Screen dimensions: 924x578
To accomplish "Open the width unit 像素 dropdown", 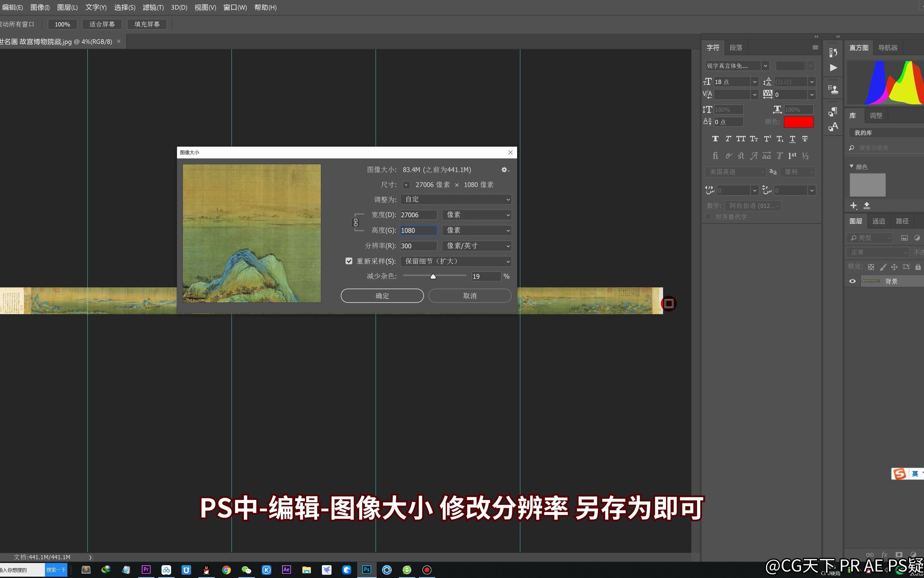I will pyautogui.click(x=476, y=215).
